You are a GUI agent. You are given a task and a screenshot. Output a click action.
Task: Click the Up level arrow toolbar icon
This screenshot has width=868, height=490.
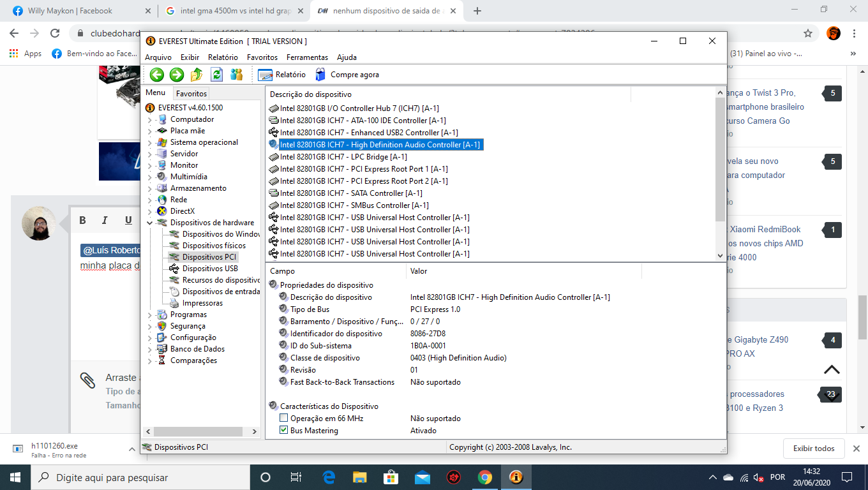(197, 75)
